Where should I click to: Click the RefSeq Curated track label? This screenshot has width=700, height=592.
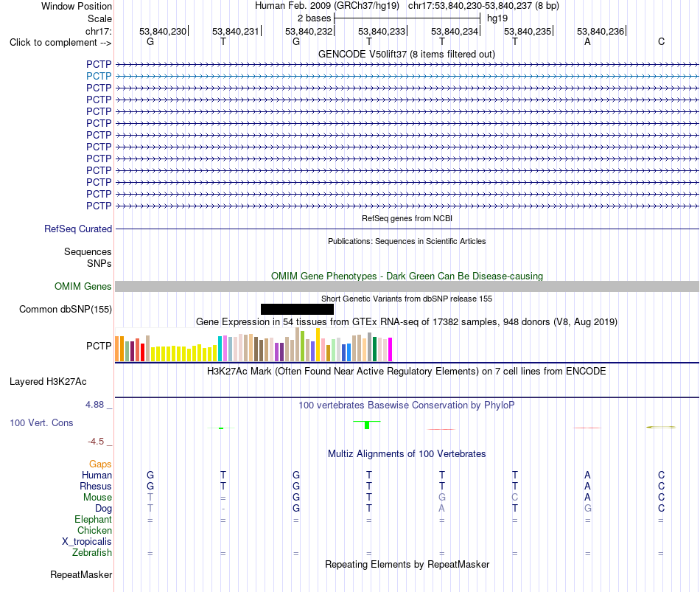point(78,229)
